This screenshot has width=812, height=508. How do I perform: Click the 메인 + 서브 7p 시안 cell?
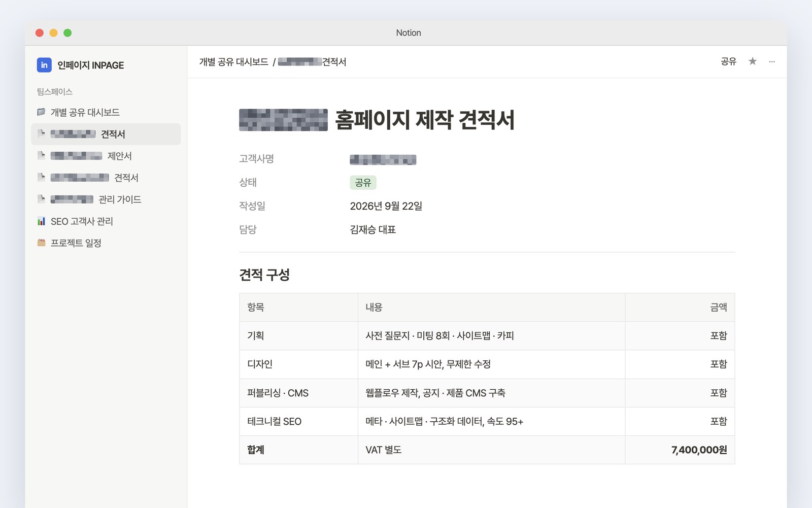pos(491,364)
